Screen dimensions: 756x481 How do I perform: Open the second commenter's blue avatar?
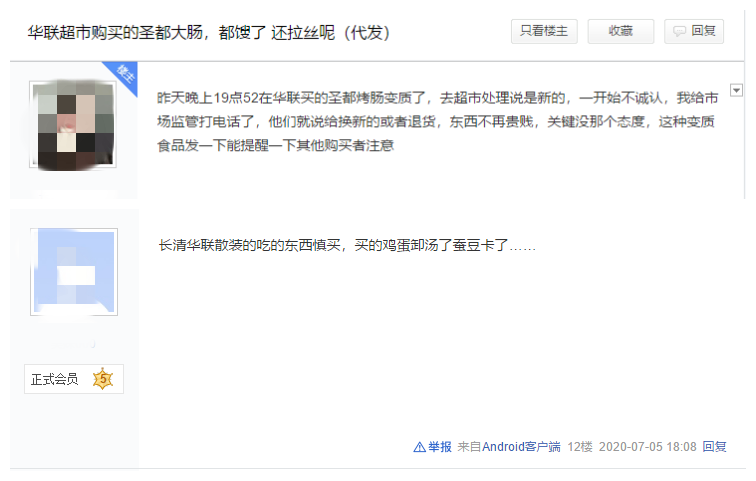point(74,272)
